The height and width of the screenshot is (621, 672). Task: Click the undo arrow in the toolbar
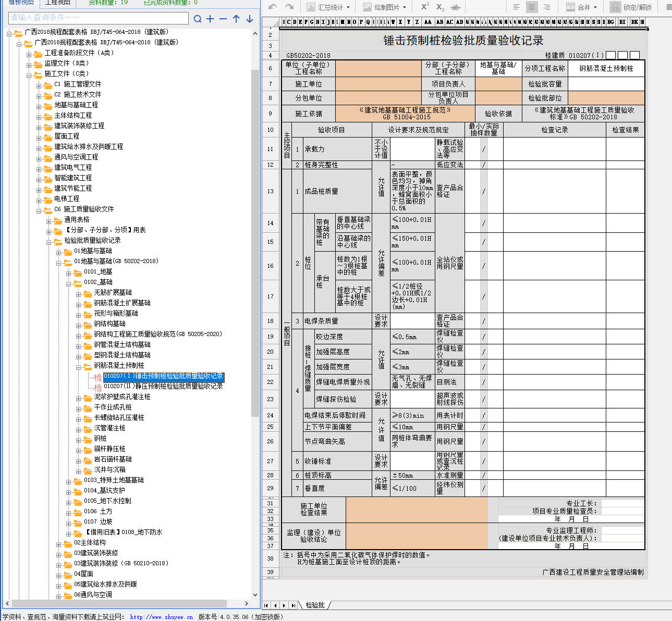pos(273,7)
